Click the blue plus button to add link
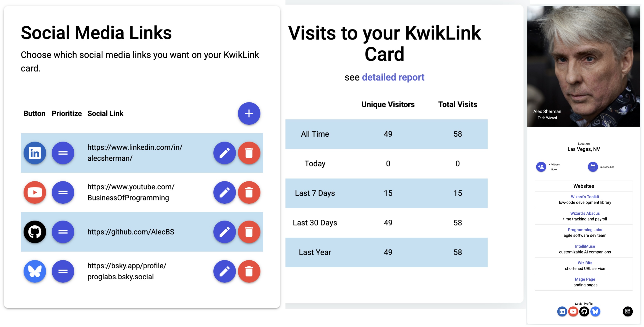The width and height of the screenshot is (644, 327). (249, 113)
